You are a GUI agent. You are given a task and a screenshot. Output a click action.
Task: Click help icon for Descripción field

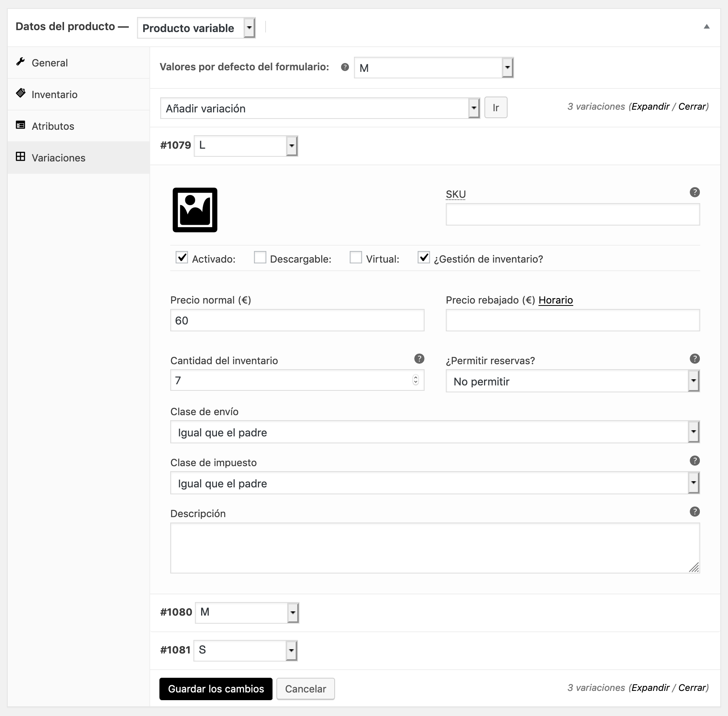[694, 512]
